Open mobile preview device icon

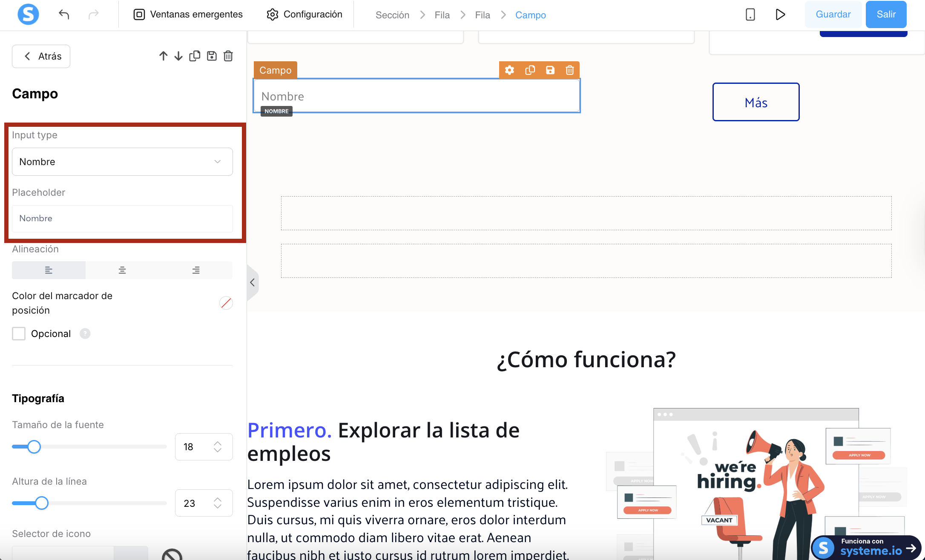(750, 14)
